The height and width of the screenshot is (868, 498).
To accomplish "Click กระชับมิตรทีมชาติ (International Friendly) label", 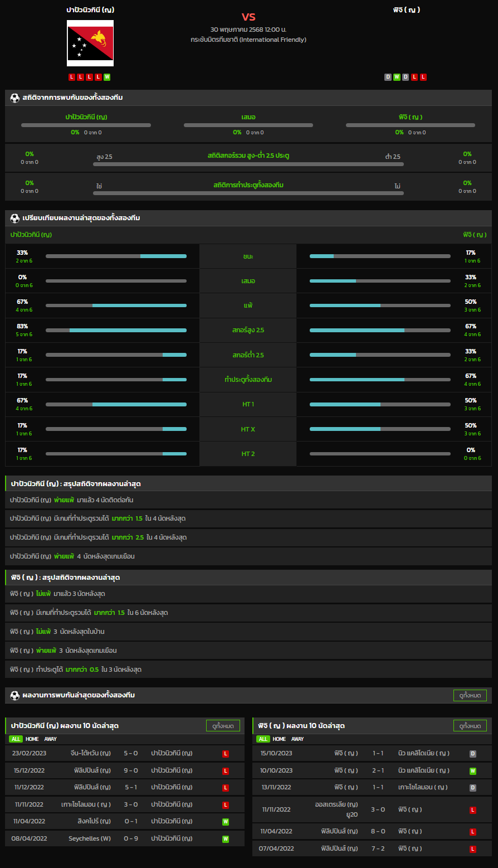I will tap(248, 40).
